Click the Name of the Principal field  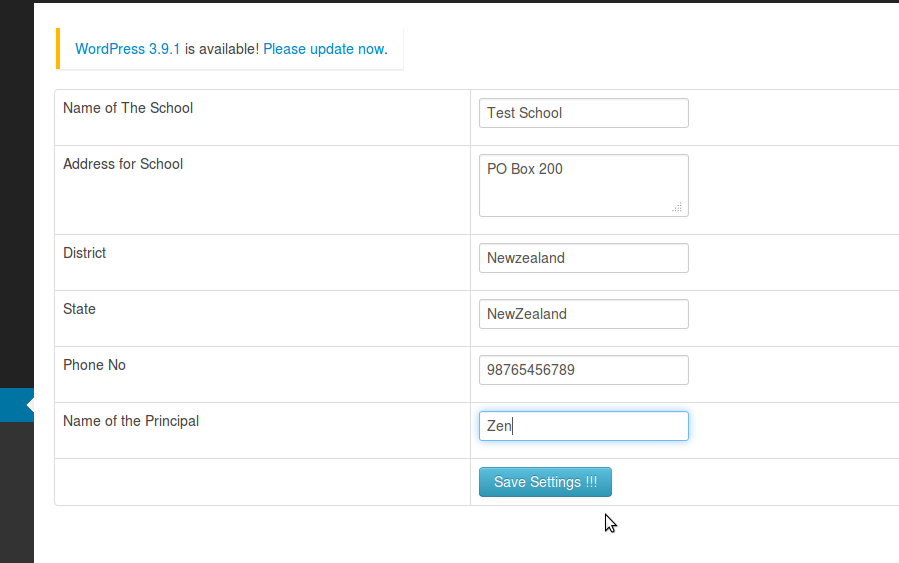(x=583, y=426)
